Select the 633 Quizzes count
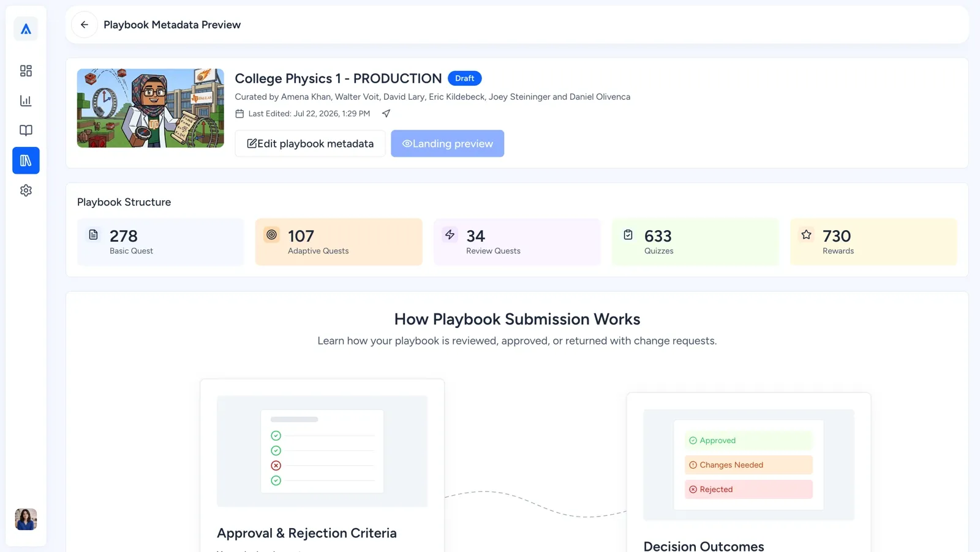The height and width of the screenshot is (552, 980). [658, 236]
